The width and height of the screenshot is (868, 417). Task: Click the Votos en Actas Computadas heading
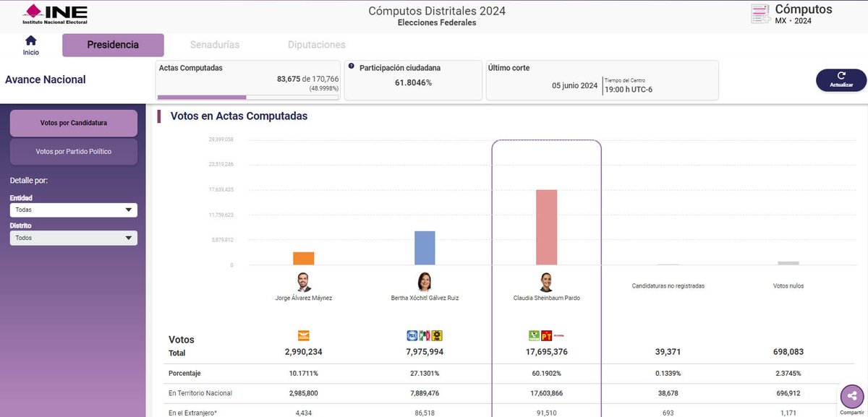[x=239, y=116]
